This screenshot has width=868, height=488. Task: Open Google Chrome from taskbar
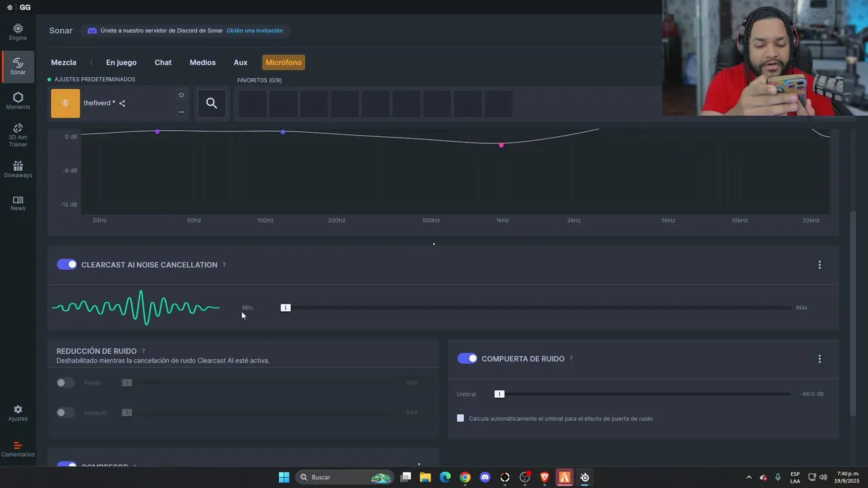point(465,477)
